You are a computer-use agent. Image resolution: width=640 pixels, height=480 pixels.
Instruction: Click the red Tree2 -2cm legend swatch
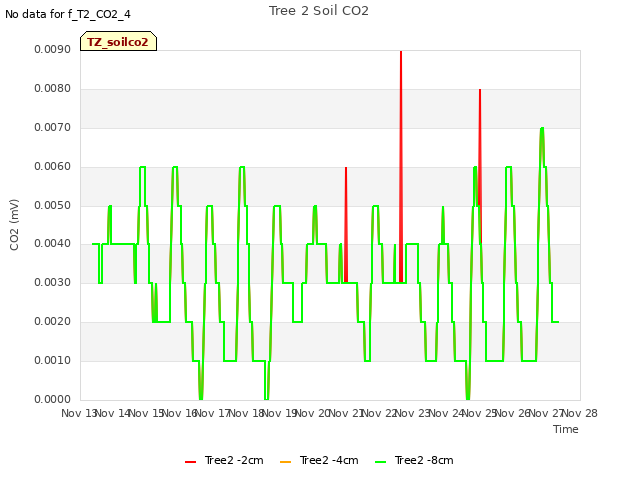191,462
